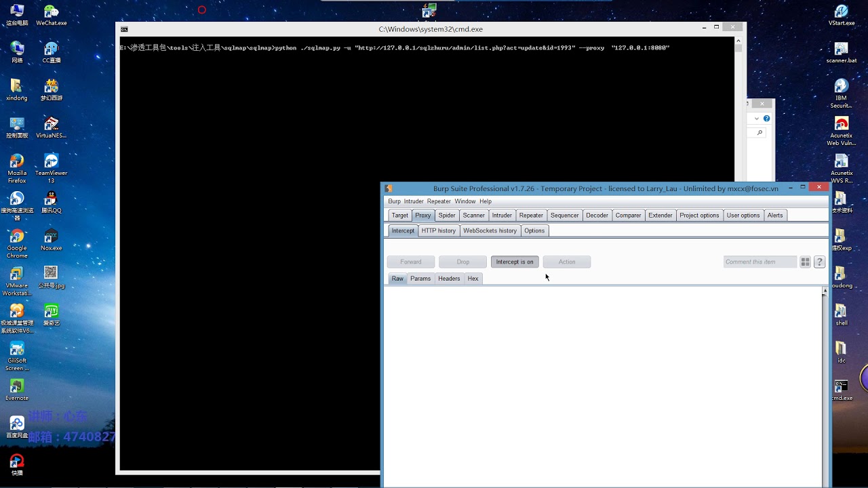Viewport: 868px width, 488px height.
Task: Pick a highlight color for this item
Action: (x=805, y=262)
